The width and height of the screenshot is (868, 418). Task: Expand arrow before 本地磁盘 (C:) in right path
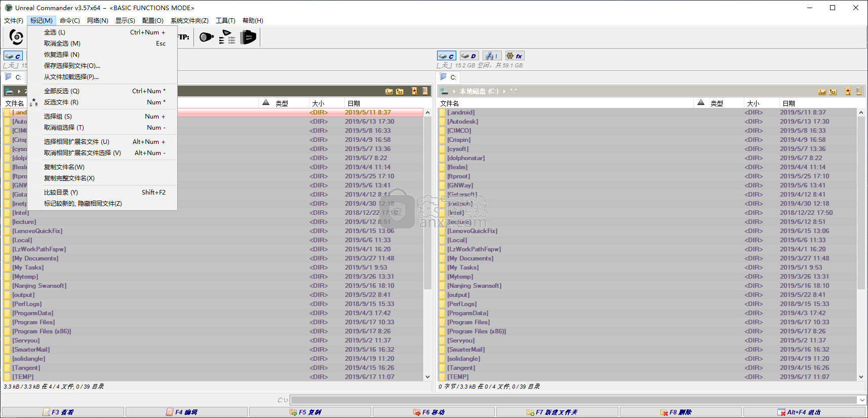[454, 91]
